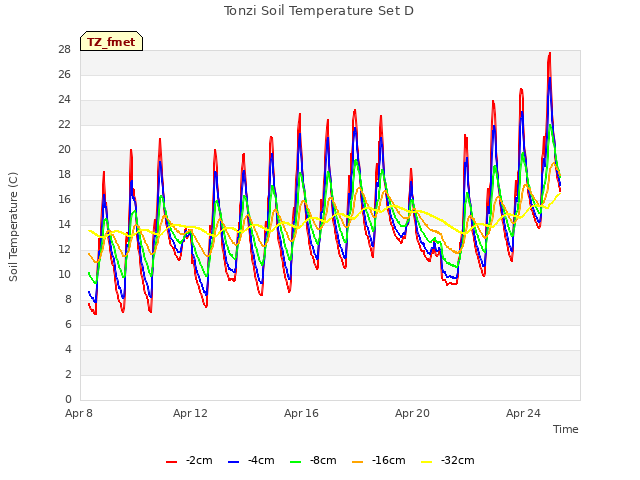Select the -2cm legend label
The width and height of the screenshot is (640, 480).
pos(199,460)
